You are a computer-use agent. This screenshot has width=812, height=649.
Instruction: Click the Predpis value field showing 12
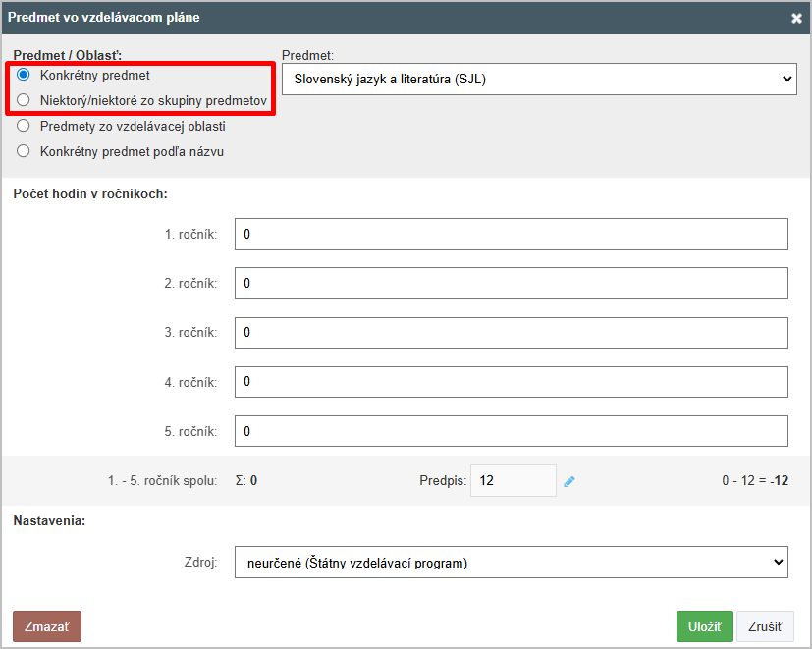(x=514, y=481)
